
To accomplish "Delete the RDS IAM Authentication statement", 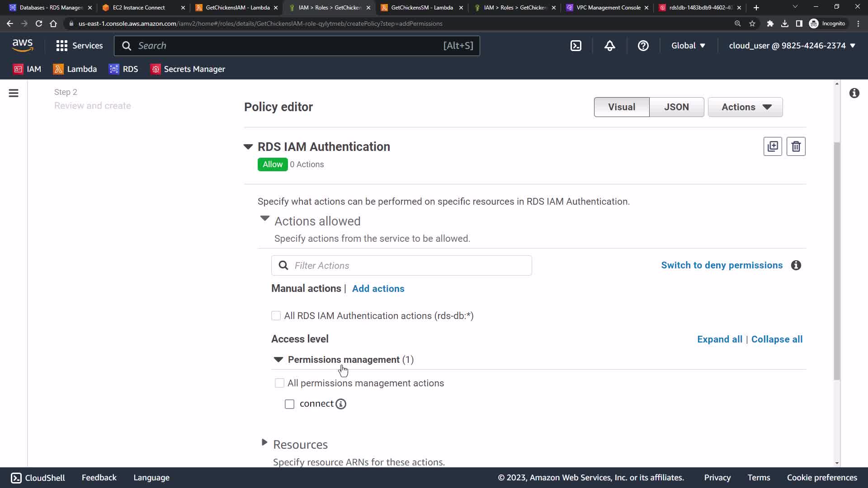I will point(796,146).
